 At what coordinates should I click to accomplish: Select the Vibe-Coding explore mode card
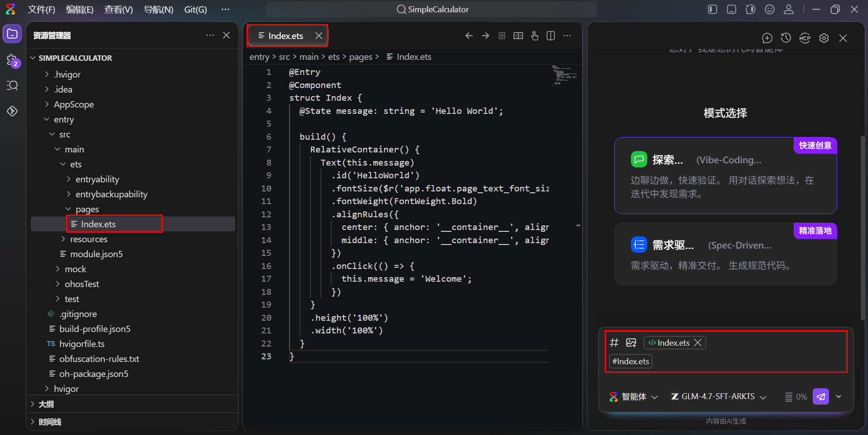pos(725,176)
